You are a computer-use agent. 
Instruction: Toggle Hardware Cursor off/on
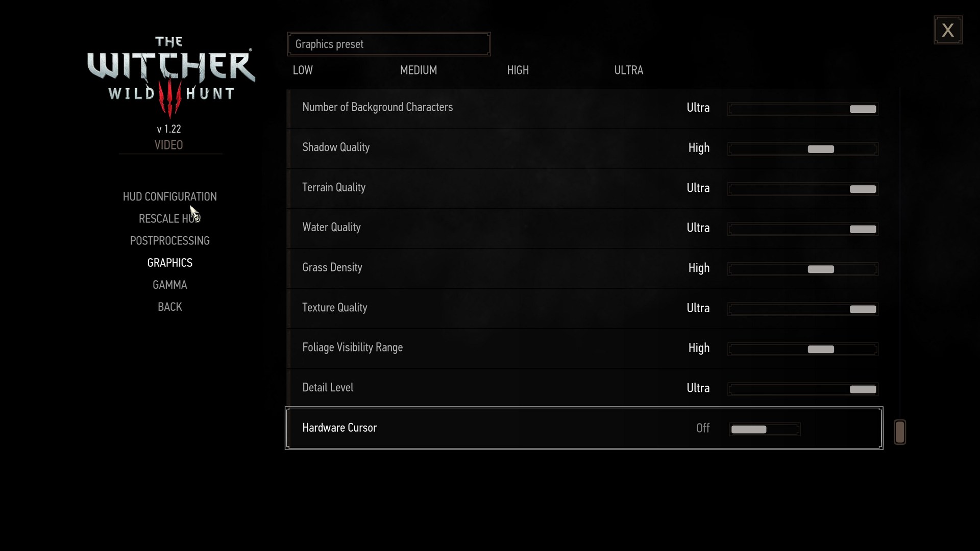(764, 429)
